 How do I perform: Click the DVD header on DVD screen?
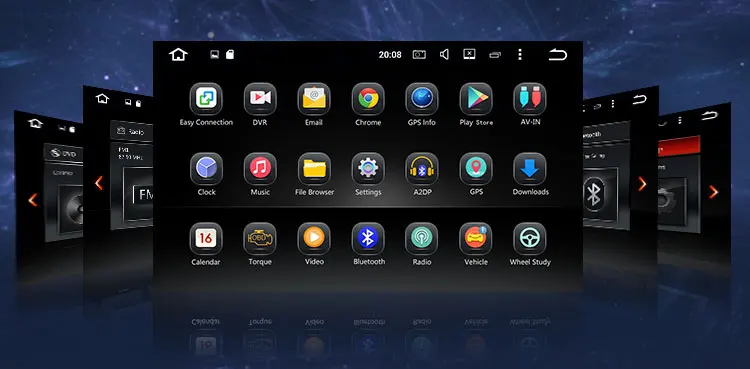tap(63, 154)
